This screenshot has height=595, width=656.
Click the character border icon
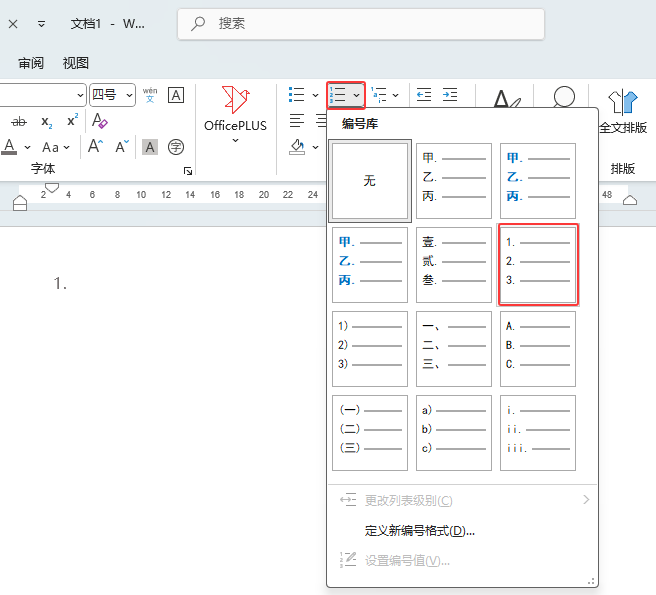176,95
